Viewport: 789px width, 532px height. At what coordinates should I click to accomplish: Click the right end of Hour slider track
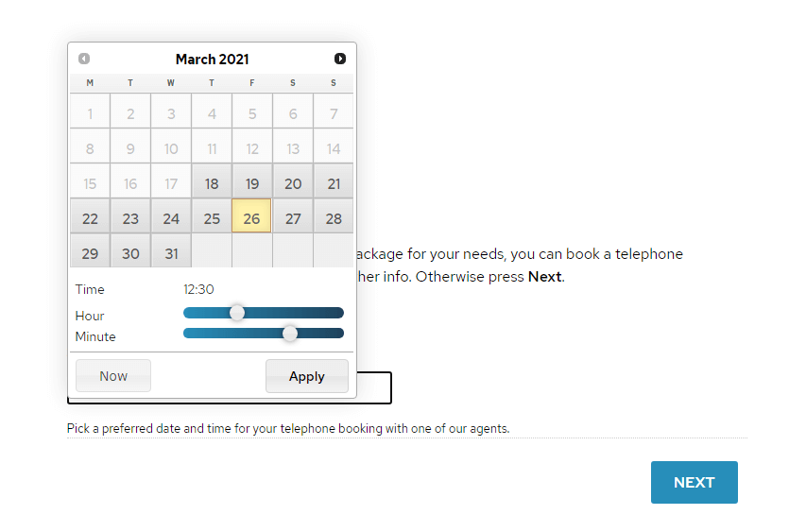[339, 313]
